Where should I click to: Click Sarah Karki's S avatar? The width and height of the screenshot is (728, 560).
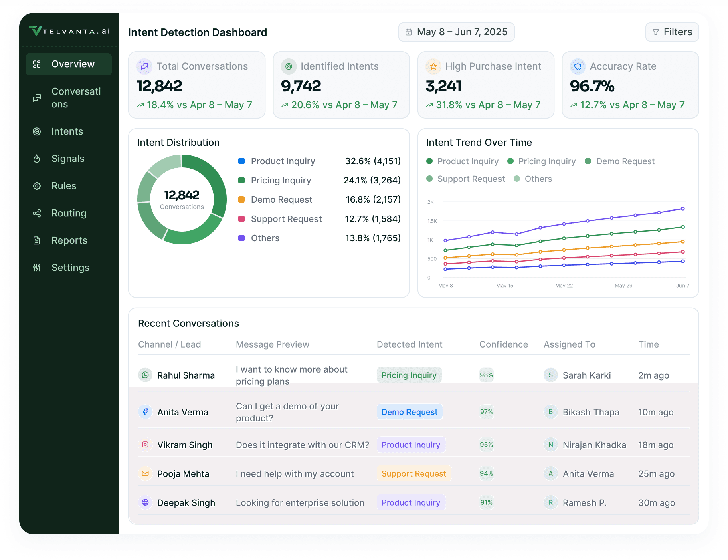551,375
